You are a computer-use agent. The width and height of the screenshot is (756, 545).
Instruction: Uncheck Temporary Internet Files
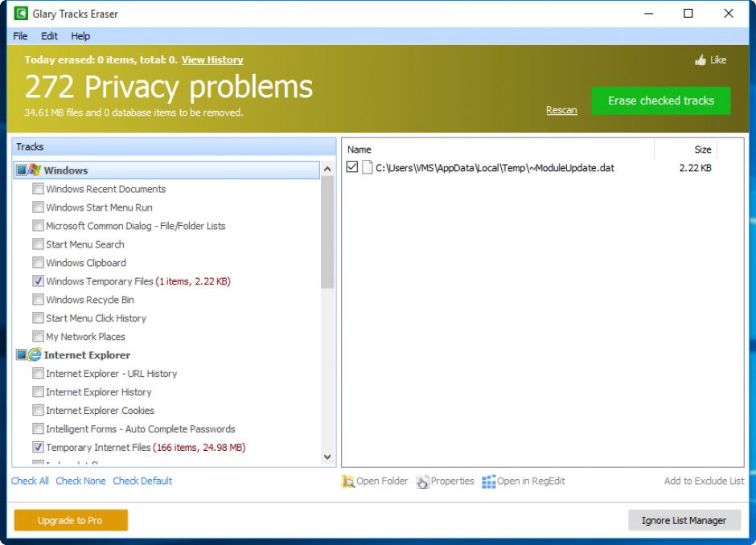[x=38, y=447]
